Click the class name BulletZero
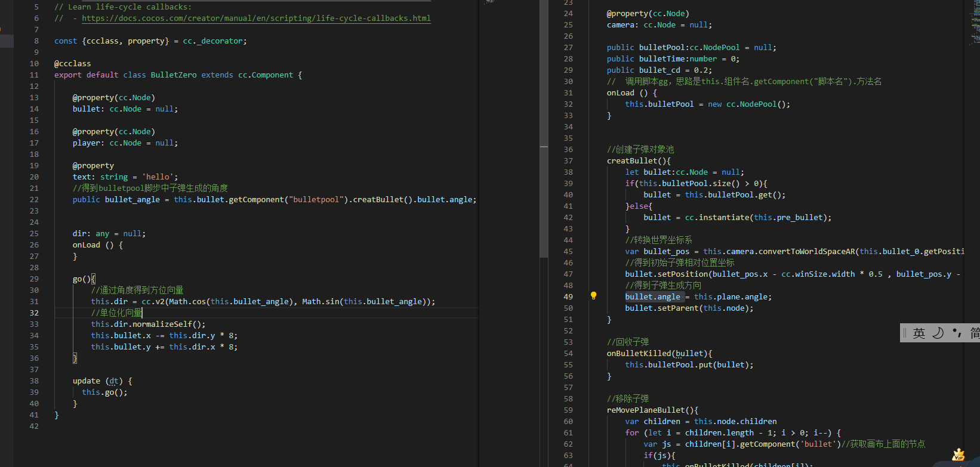 pos(174,75)
